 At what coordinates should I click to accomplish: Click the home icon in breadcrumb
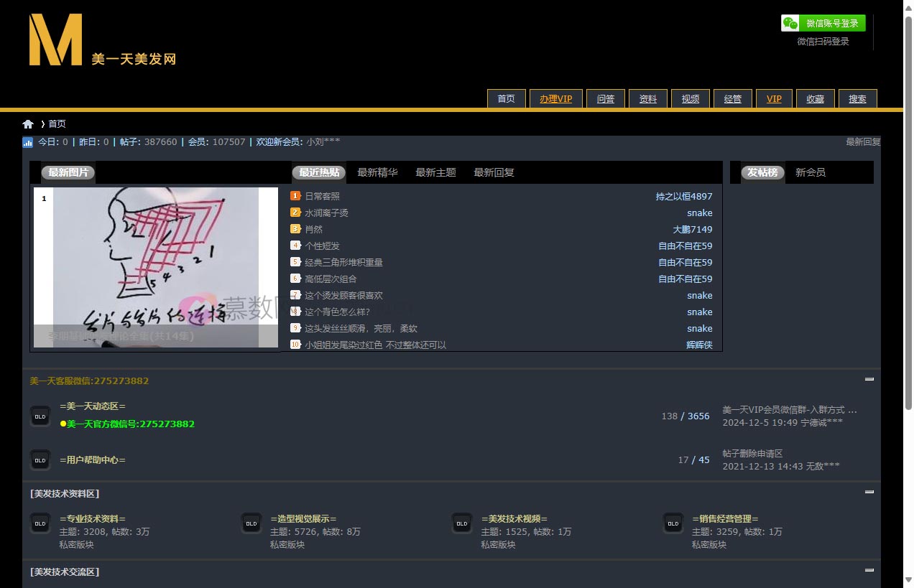[28, 124]
